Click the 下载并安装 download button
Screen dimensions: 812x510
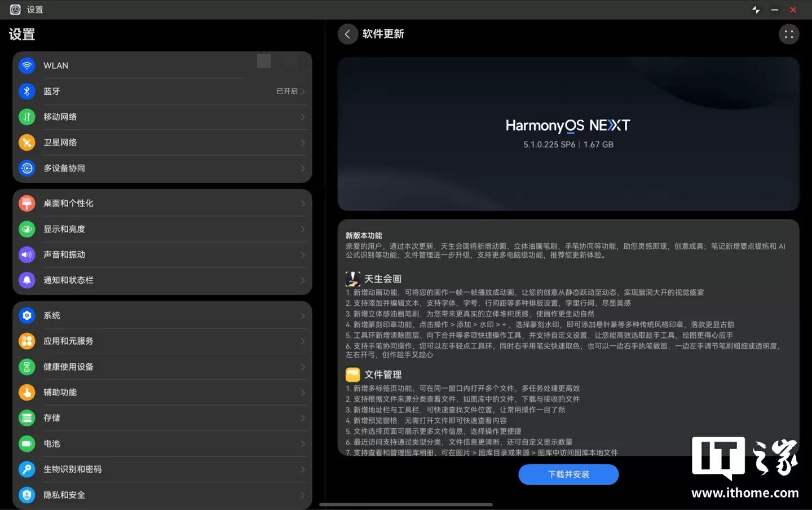[x=568, y=474]
